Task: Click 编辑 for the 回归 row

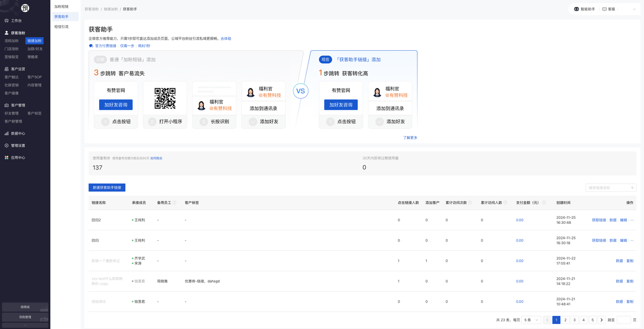Action: coord(623,240)
